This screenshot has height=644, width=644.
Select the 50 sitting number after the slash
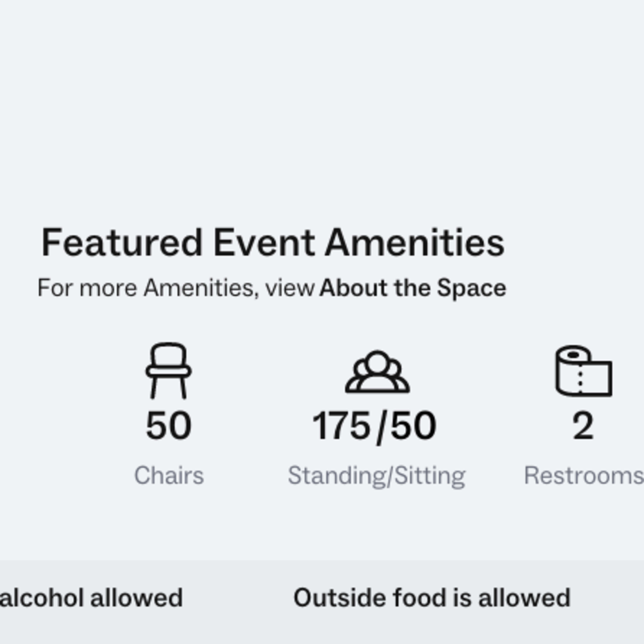pos(413,425)
